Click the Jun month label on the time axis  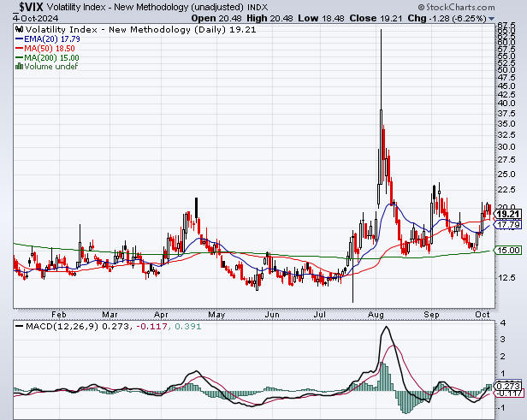(272, 315)
